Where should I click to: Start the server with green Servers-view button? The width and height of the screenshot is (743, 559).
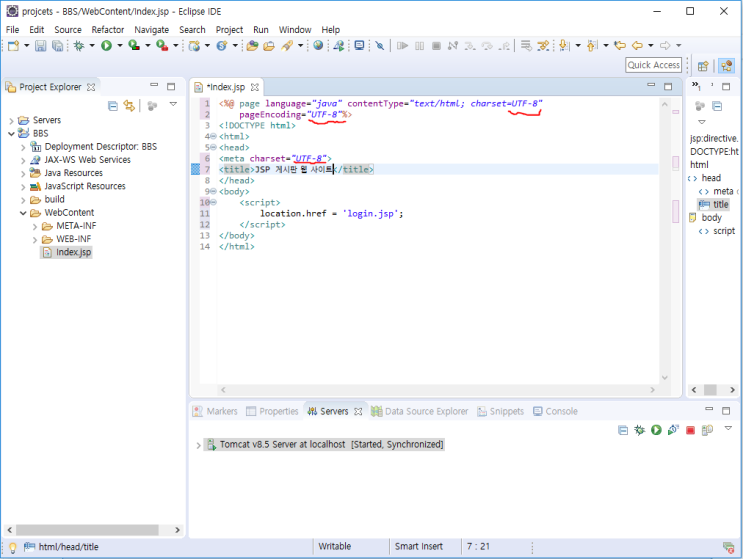(x=656, y=430)
